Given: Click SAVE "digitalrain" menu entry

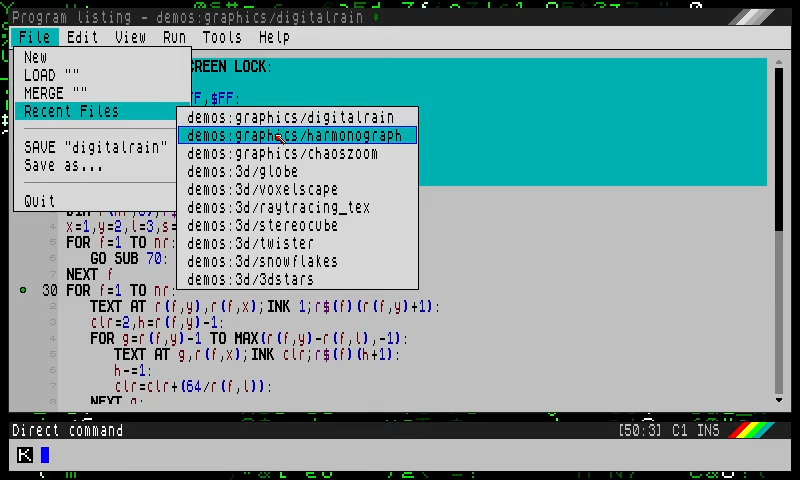Looking at the screenshot, I should click(96, 147).
